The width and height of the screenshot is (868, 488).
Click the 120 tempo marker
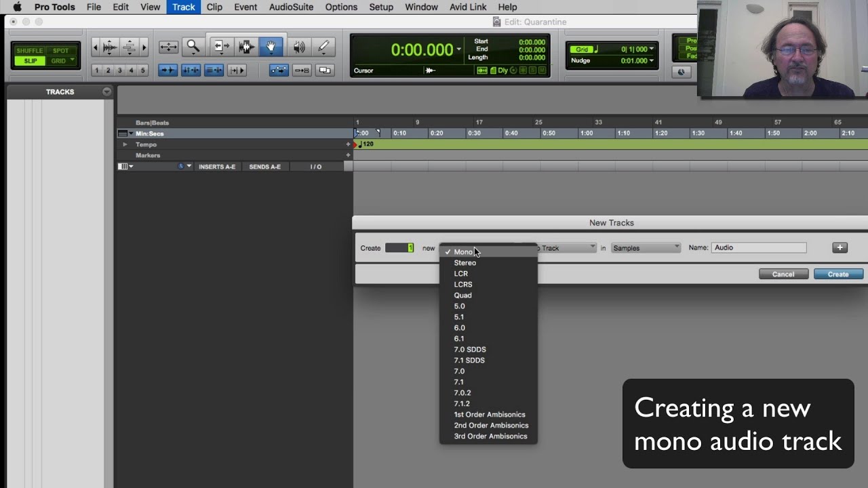click(x=367, y=144)
